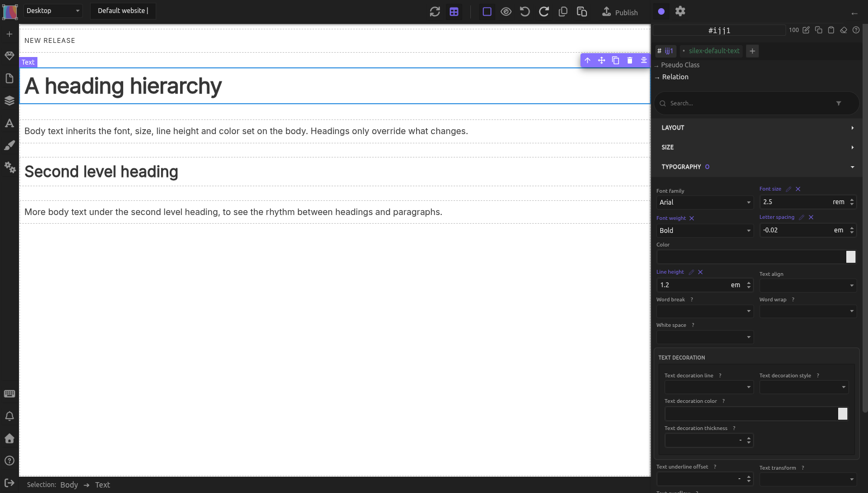The image size is (868, 493).
Task: Open the Style Manager brush icon
Action: coord(9,145)
